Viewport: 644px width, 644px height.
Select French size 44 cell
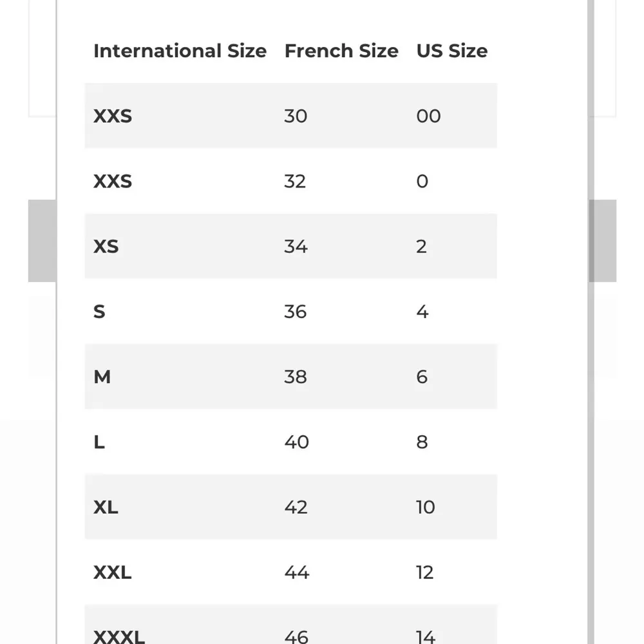tap(296, 572)
